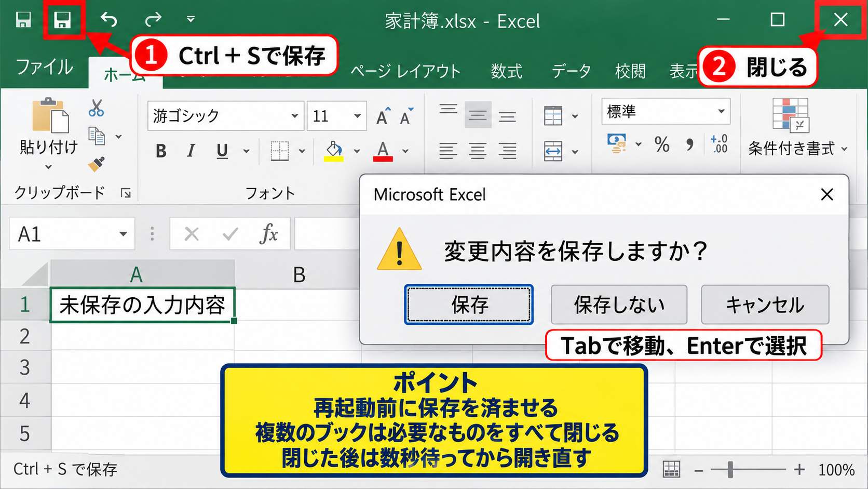Select row 3 header

25,368
